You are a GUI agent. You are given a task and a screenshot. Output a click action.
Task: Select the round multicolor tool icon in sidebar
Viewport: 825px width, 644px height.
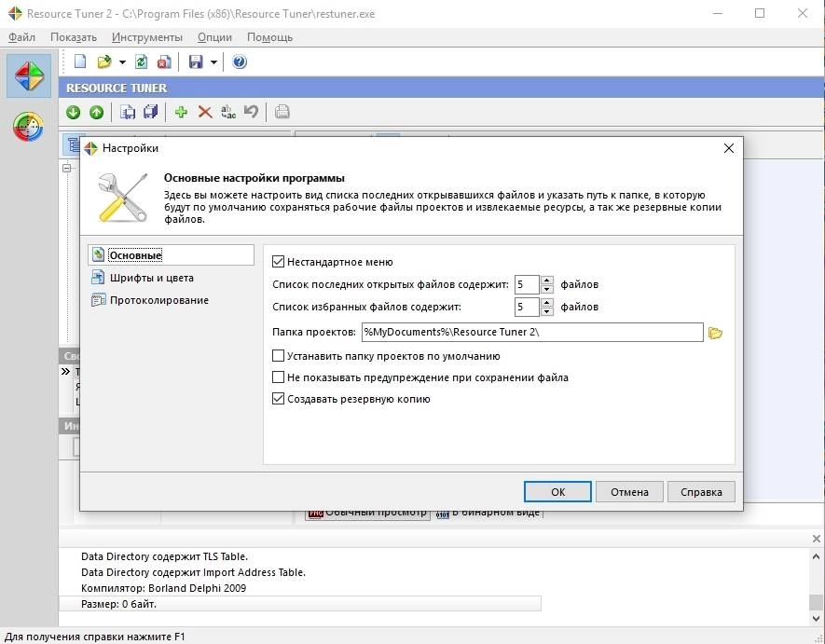tap(28, 127)
